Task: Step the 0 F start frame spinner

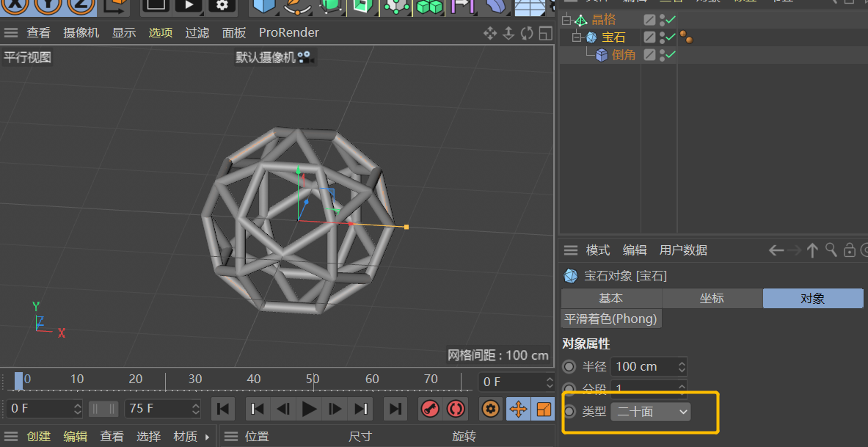Action: (78, 409)
